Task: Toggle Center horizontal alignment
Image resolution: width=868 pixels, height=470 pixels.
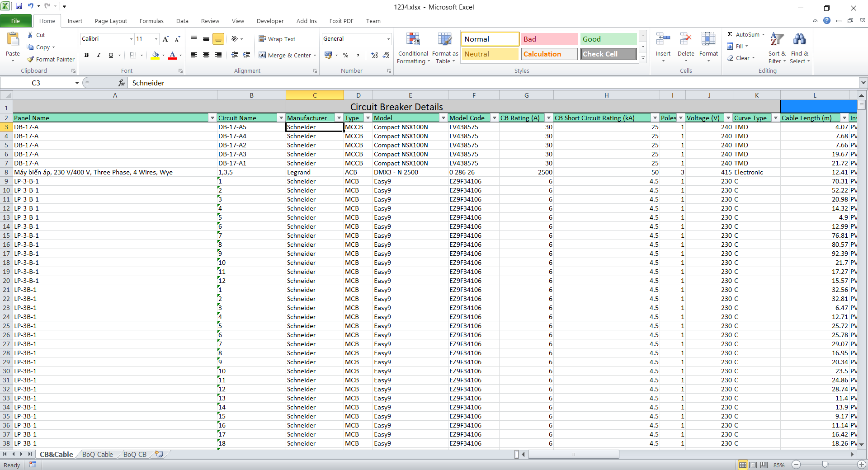Action: (206, 55)
